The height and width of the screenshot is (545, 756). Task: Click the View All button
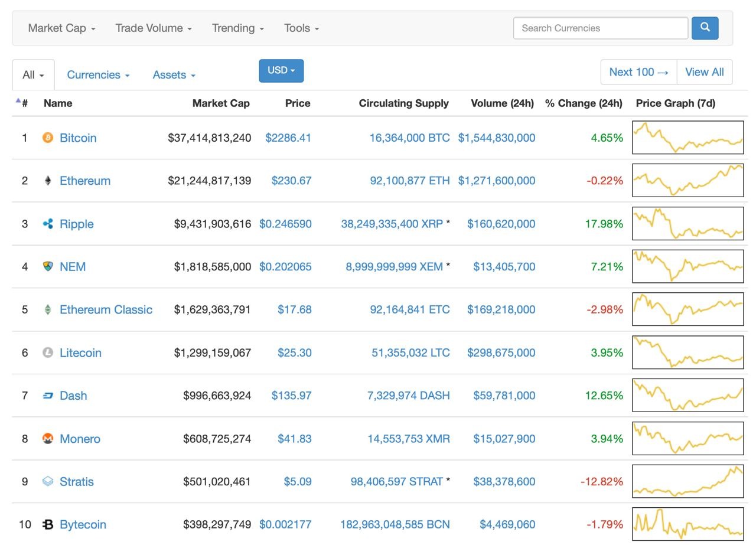tap(705, 72)
